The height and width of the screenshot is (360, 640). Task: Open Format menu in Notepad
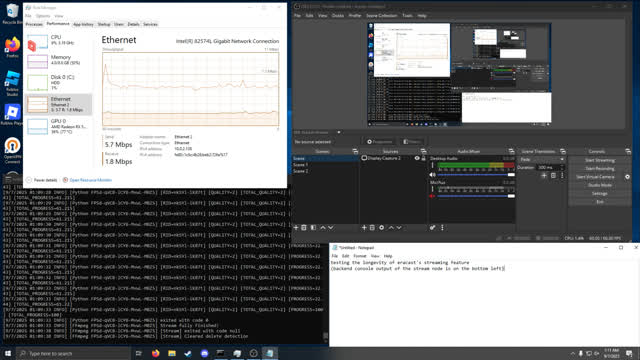360,256
